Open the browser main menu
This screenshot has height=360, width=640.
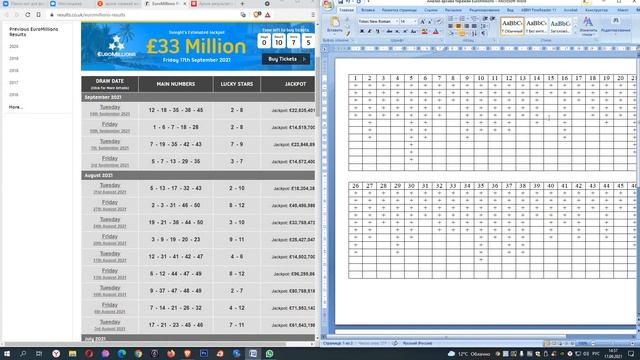(313, 15)
